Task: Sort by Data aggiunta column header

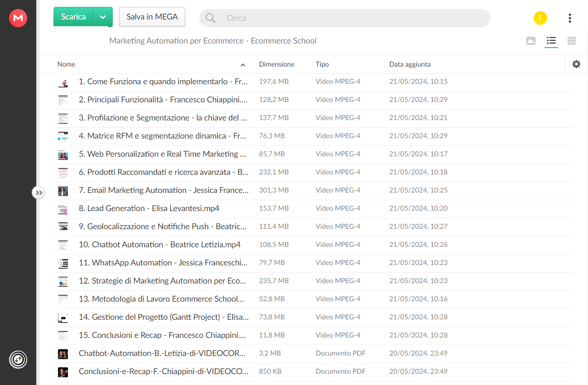Action: pos(410,64)
